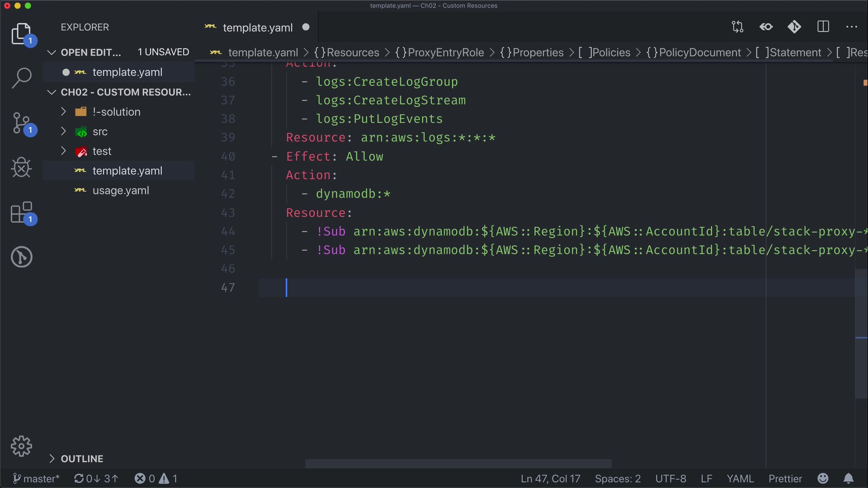Open the Extensions view icon
This screenshot has height=488, width=868.
coord(21,212)
